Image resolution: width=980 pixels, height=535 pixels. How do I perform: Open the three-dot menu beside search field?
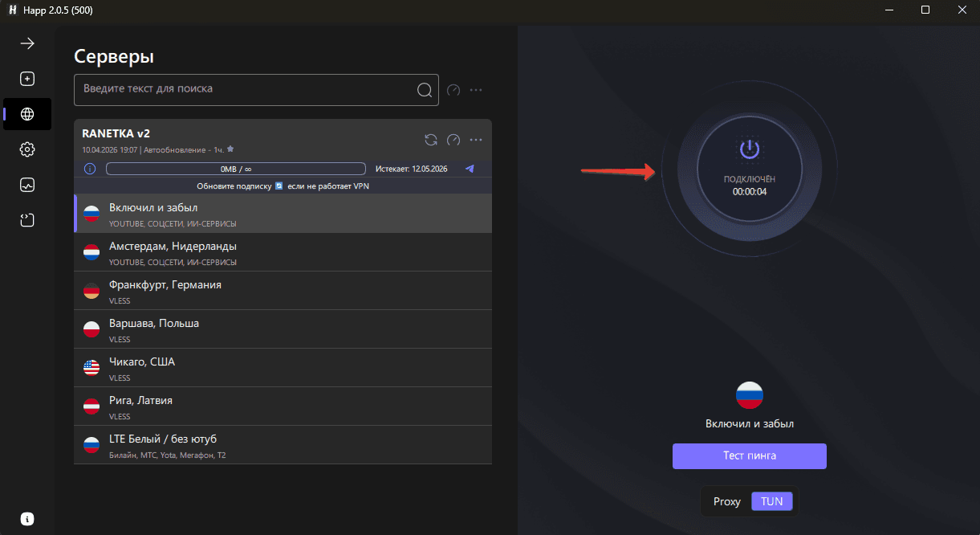[x=476, y=90]
